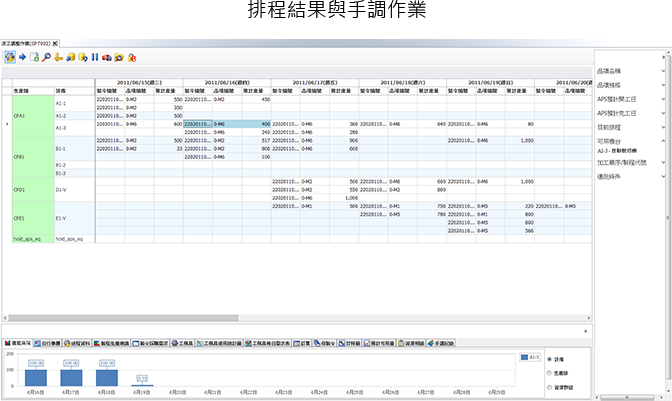Image resolution: width=672 pixels, height=401 pixels.
Task: Select the highlighted 0-M6 cell in row A1-3
Action: 227,124
